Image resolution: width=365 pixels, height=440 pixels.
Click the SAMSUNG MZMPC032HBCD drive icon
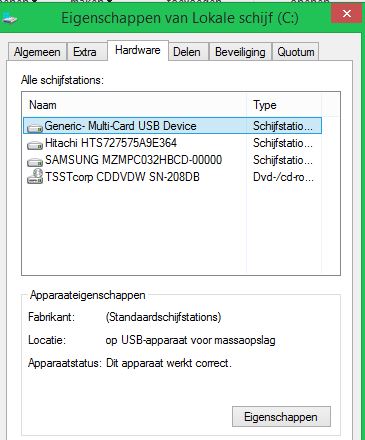(35, 162)
